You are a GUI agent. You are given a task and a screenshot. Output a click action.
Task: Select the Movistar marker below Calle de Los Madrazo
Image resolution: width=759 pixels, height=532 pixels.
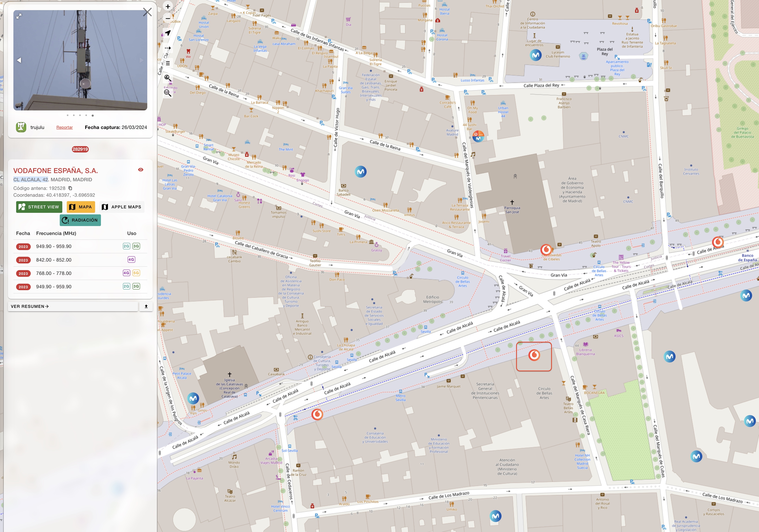click(x=496, y=516)
